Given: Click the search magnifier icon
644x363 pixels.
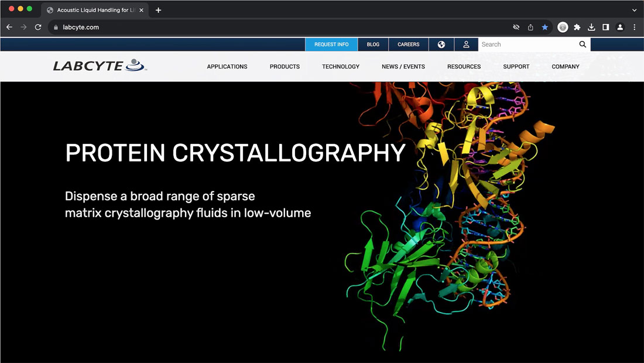Looking at the screenshot, I should pyautogui.click(x=583, y=44).
